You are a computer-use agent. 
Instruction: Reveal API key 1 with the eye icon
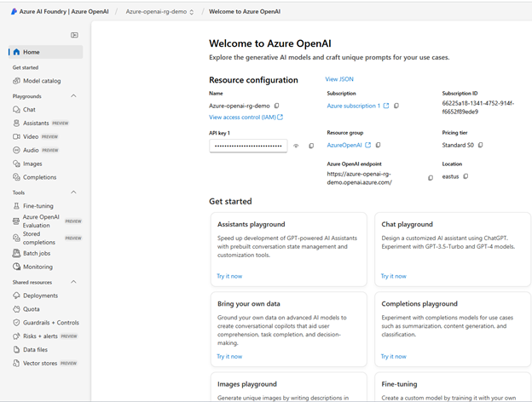pos(297,146)
